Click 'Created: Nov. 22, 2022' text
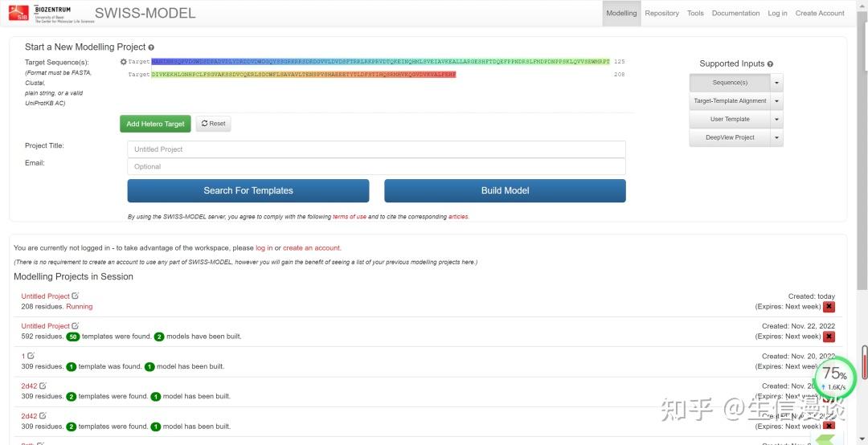 (x=798, y=326)
